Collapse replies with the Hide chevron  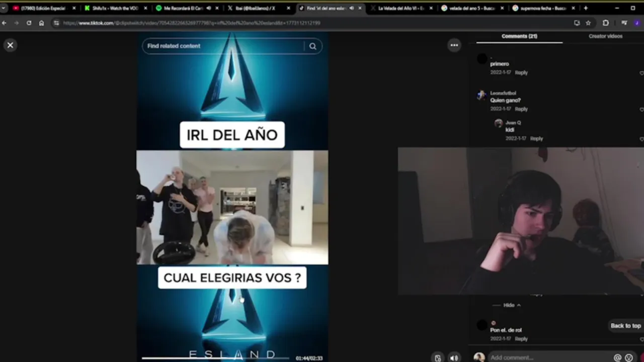coord(512,305)
